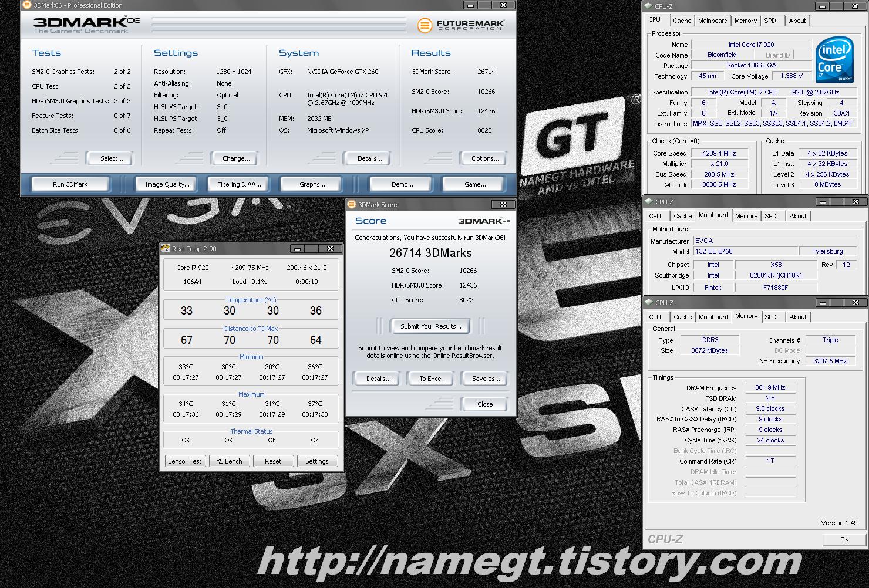869x588 pixels.
Task: Close the 3DMark Score dialog with X
Action: click(503, 204)
